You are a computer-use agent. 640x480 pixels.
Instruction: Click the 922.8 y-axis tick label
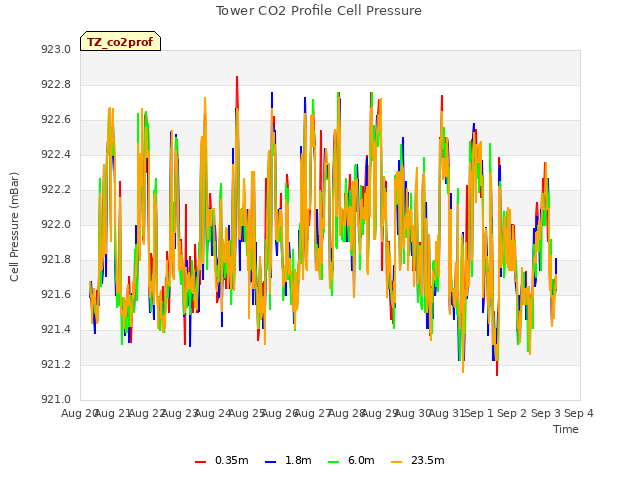point(56,84)
